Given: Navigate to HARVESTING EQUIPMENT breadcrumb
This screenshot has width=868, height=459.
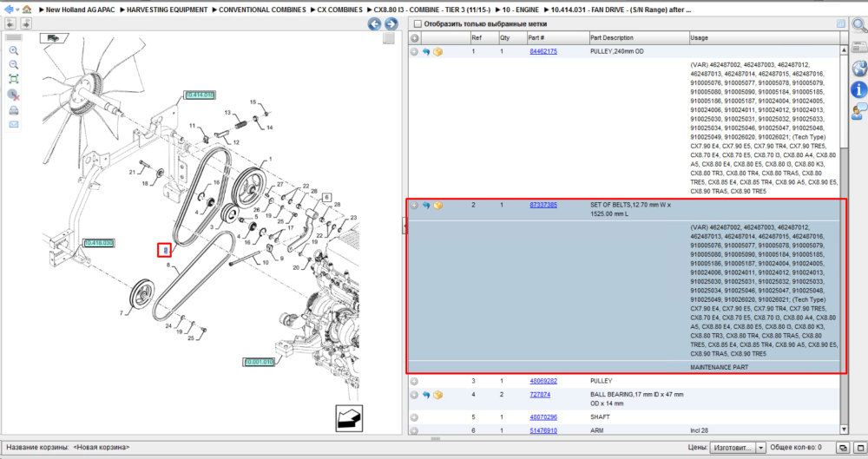Looking at the screenshot, I should [x=168, y=10].
